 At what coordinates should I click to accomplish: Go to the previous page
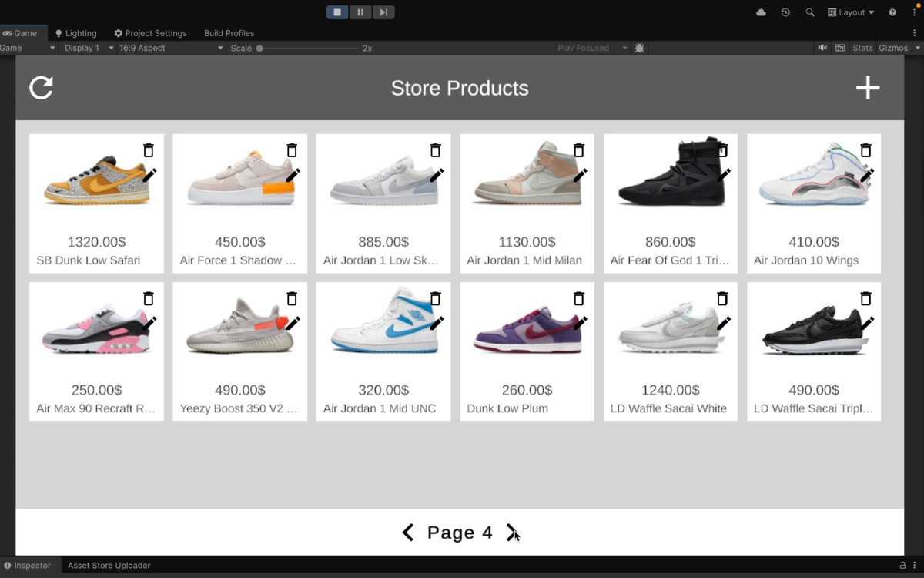(408, 533)
